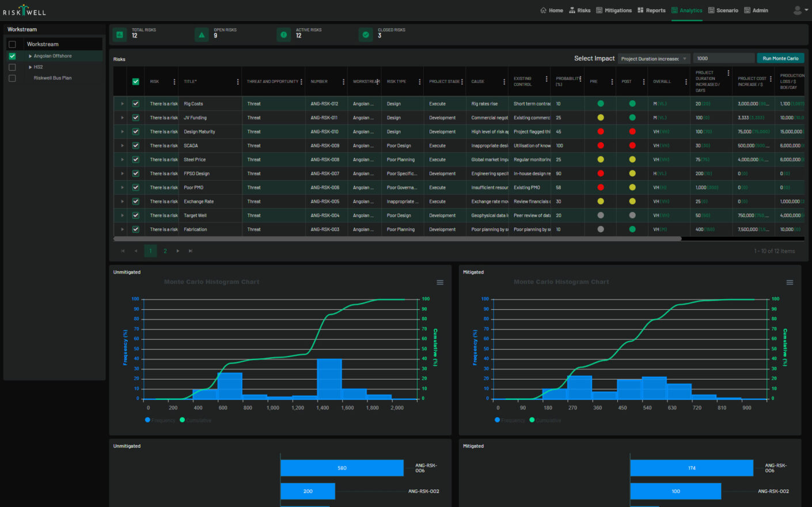This screenshot has width=812, height=507.
Task: Click the Closed Risks checkmark icon
Action: click(x=366, y=35)
